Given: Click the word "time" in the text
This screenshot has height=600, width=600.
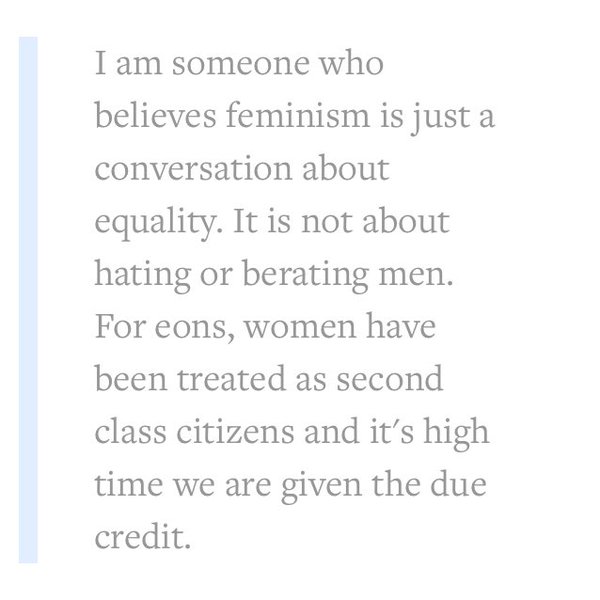Looking at the screenshot, I should coord(129,484).
